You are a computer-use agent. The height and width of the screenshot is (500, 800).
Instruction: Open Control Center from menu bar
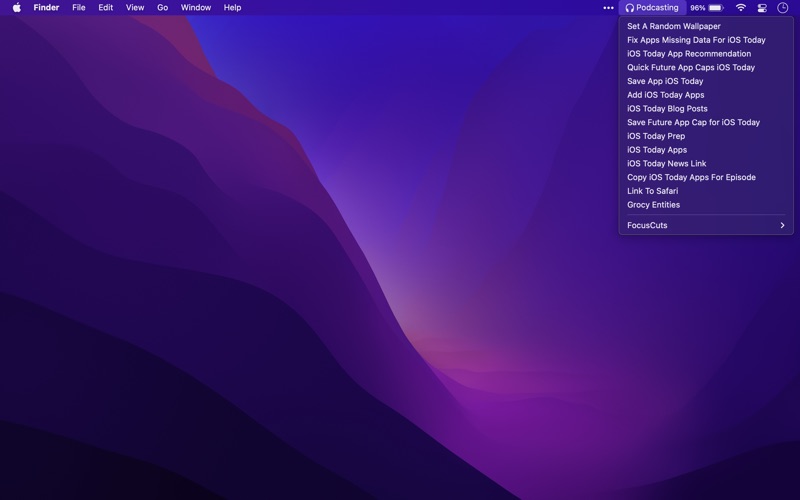click(762, 8)
